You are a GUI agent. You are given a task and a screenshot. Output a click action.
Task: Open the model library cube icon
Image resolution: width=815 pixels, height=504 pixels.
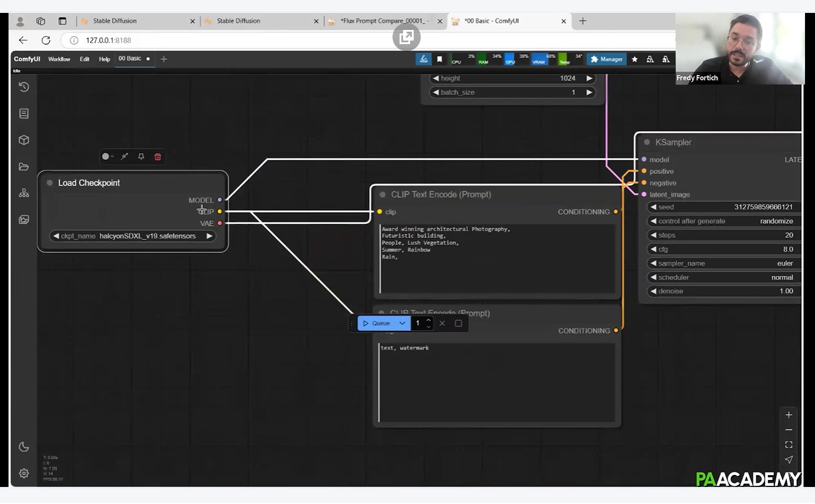coord(24,140)
